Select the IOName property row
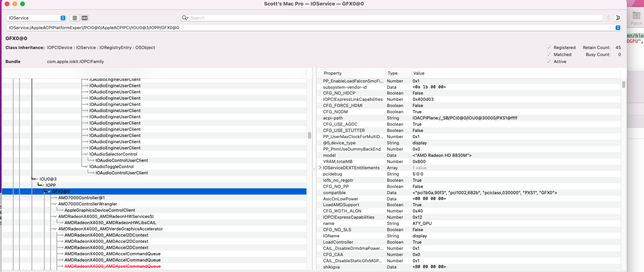This screenshot has width=644, height=272. click(469, 236)
